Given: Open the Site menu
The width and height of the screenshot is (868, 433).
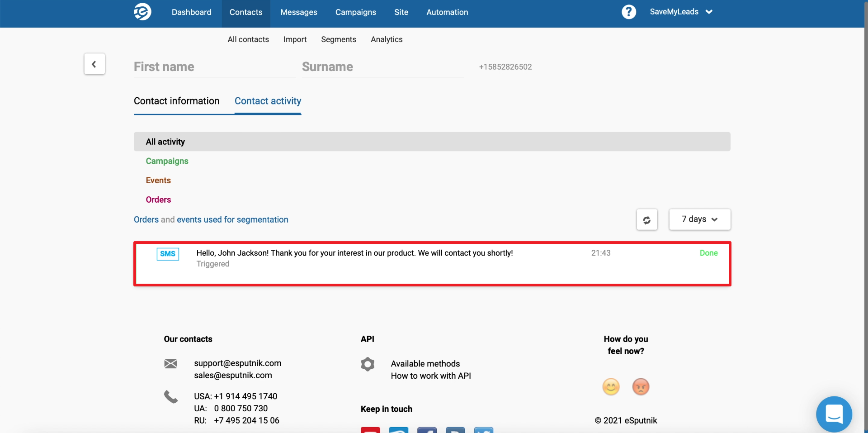Looking at the screenshot, I should tap(401, 12).
